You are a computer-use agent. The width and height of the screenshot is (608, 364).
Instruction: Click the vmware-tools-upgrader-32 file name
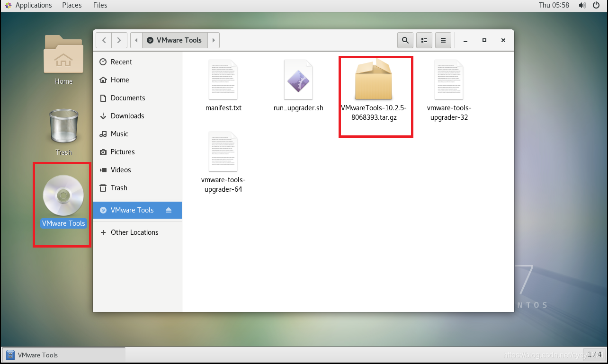point(449,113)
